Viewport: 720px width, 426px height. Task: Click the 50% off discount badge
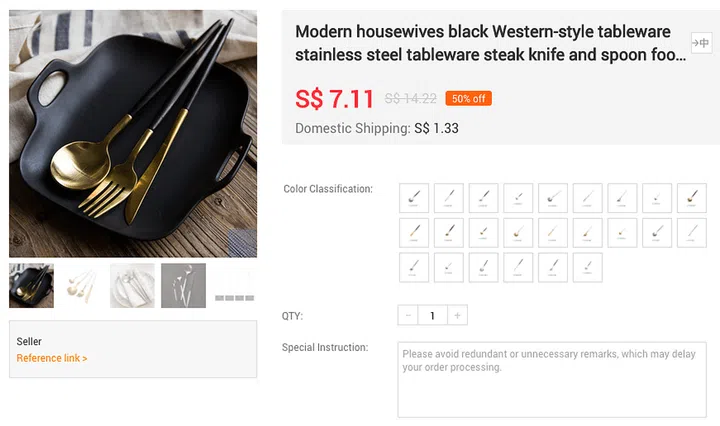click(x=469, y=99)
